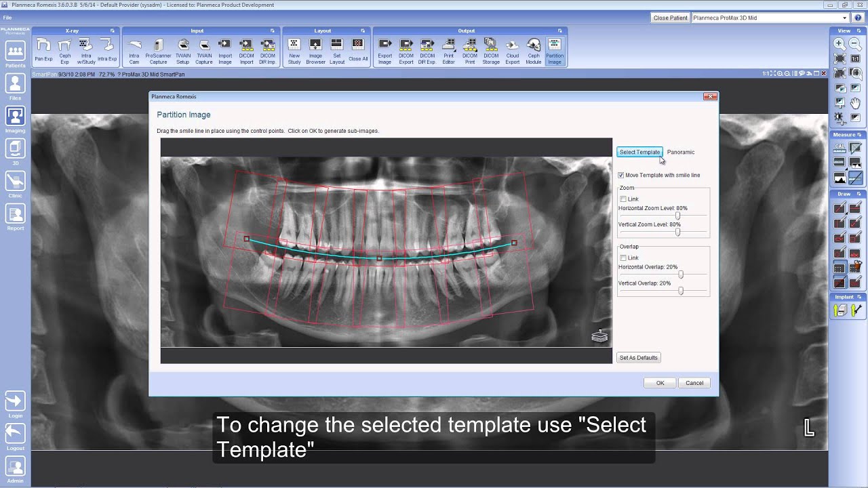Select the zoom out magnifier tool
The image size is (868, 488).
(855, 44)
